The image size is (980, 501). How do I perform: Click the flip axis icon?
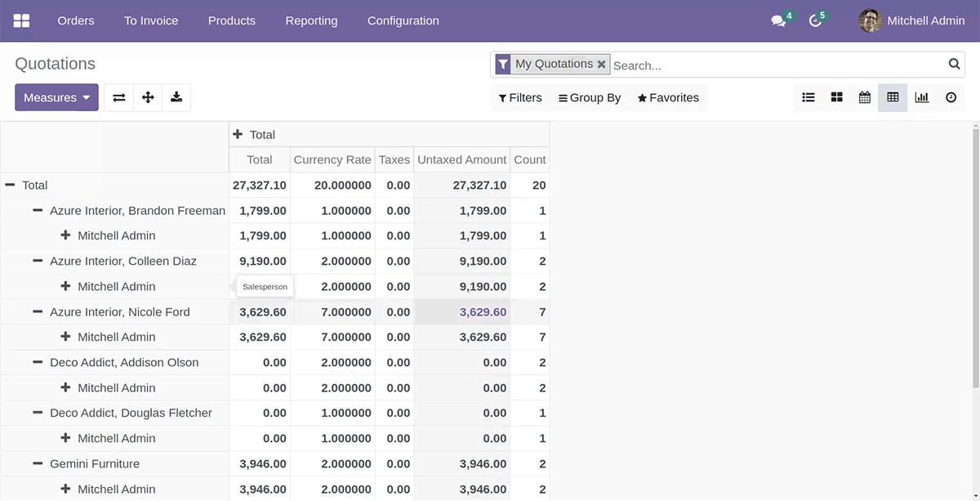pyautogui.click(x=119, y=97)
